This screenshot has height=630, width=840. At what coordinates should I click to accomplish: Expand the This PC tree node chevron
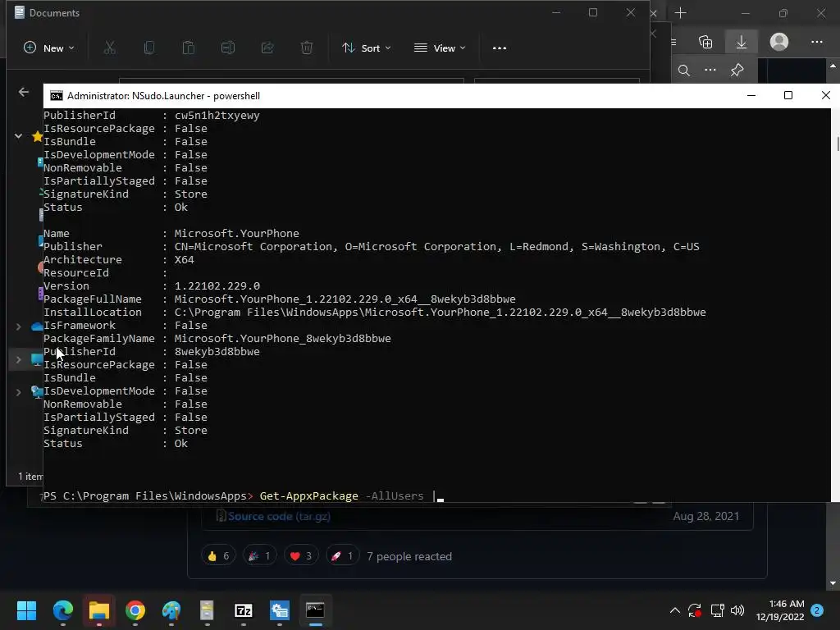point(18,359)
